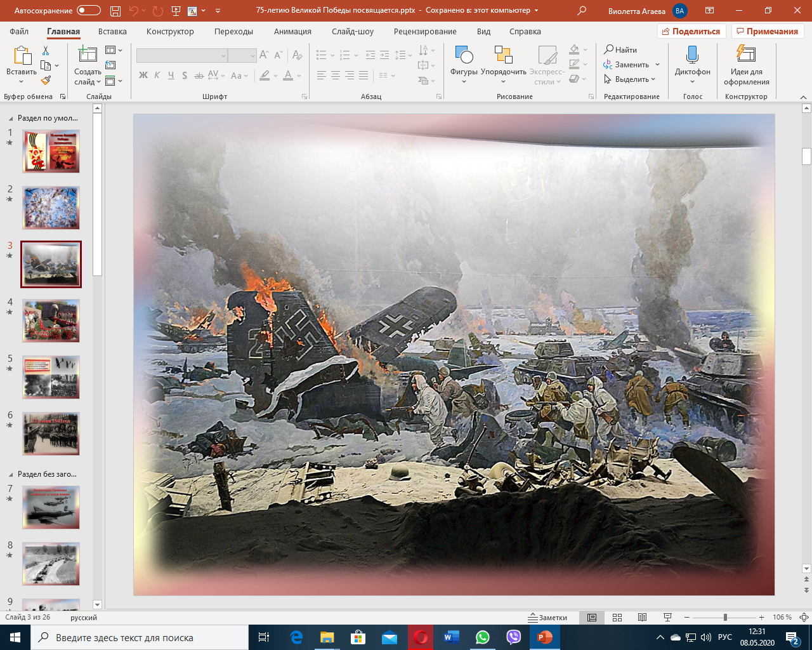The image size is (812, 650).
Task: Click the Format Painter brush icon
Action: coord(46,81)
